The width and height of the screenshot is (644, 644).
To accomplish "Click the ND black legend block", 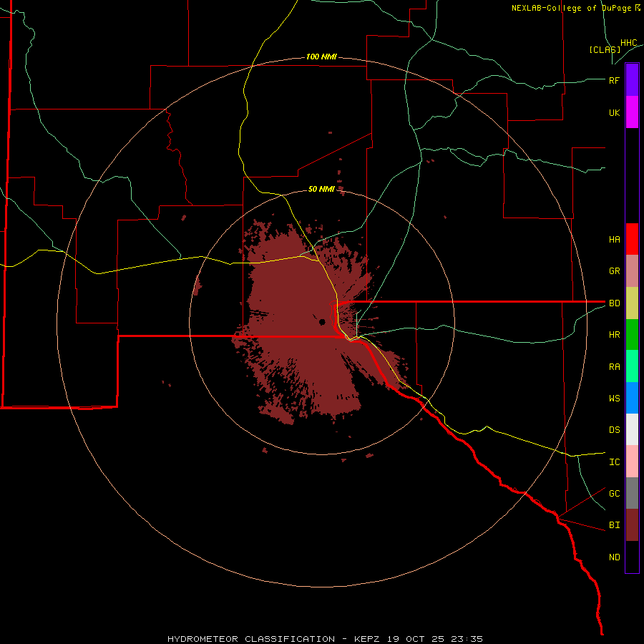I will click(632, 557).
